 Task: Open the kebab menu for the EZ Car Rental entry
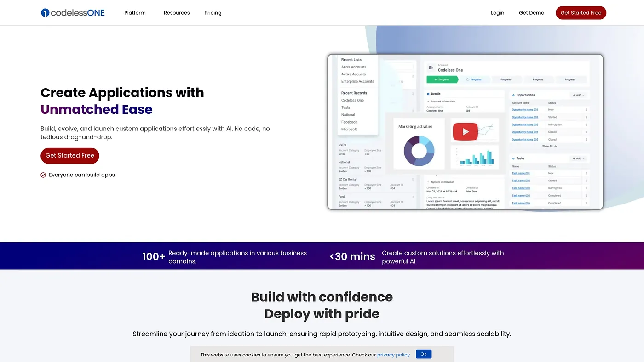pos(413,180)
